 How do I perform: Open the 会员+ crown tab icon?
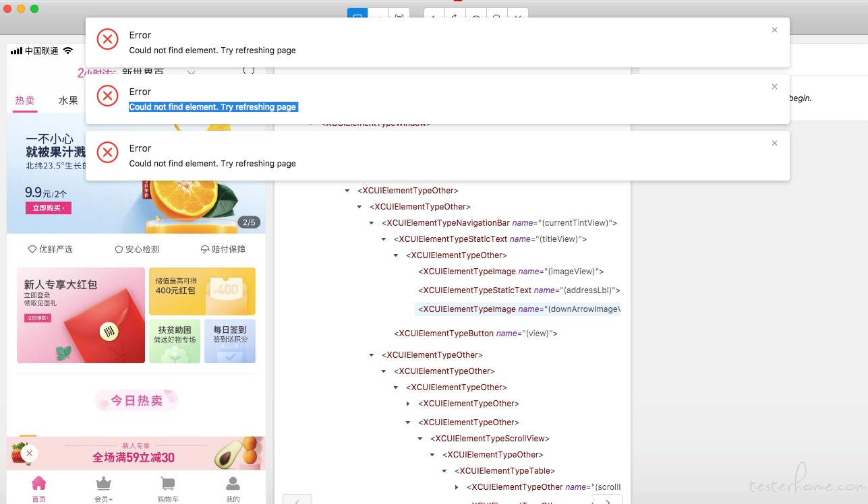(x=103, y=483)
